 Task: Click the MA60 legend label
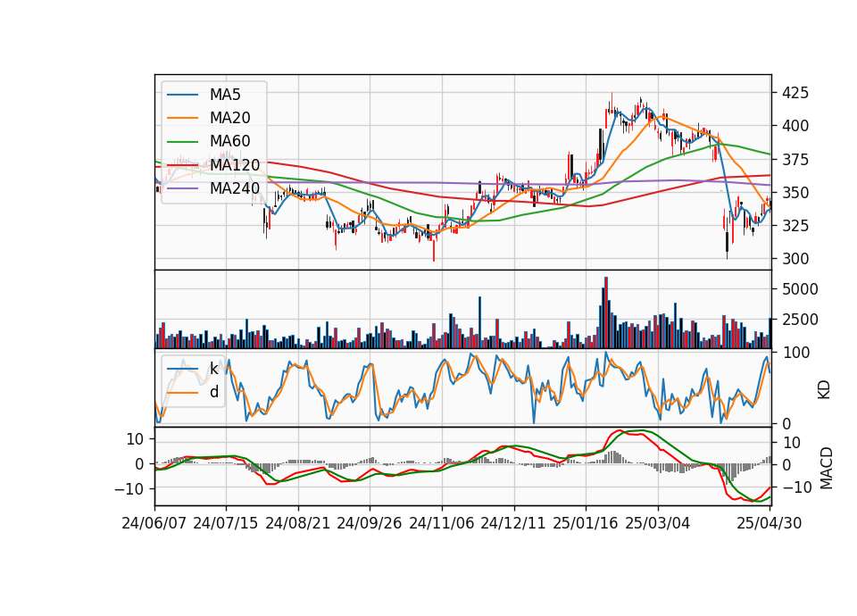point(229,142)
